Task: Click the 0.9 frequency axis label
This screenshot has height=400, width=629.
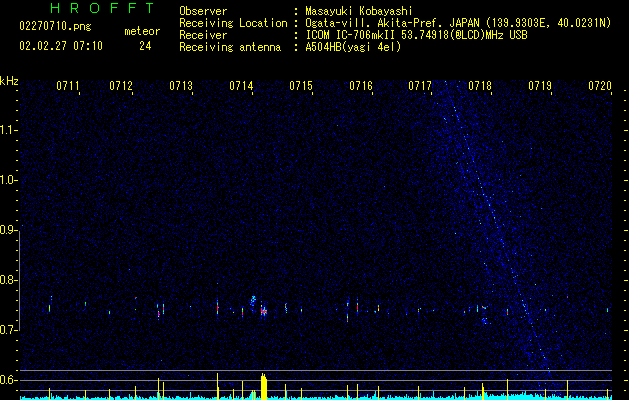Action: coord(8,230)
